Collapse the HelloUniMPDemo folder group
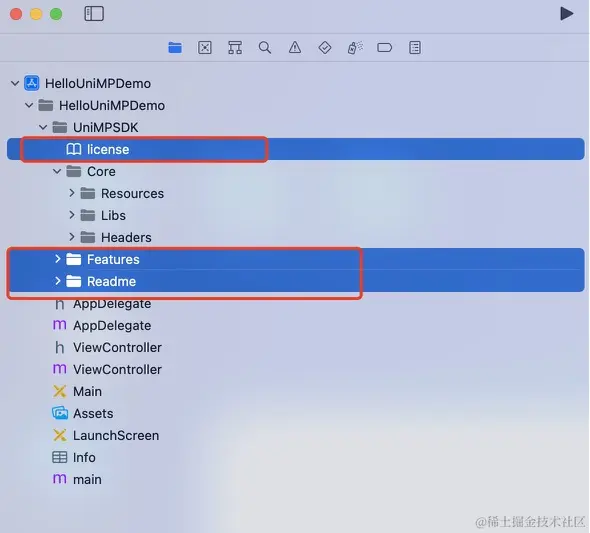The image size is (590, 533). tap(29, 105)
